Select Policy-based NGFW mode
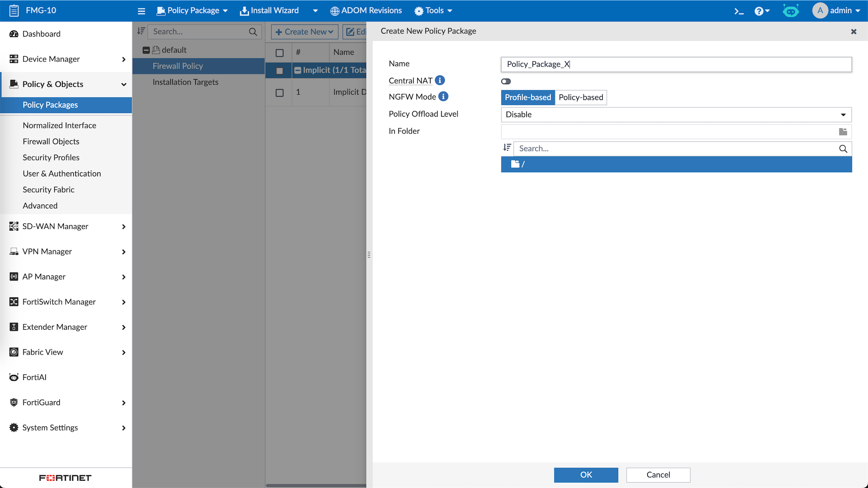 (x=580, y=97)
